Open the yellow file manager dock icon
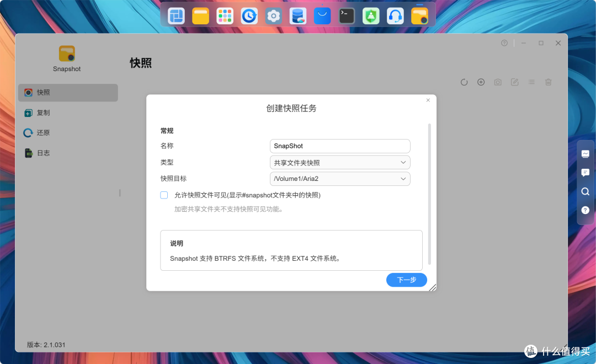The image size is (596, 364). coord(200,16)
